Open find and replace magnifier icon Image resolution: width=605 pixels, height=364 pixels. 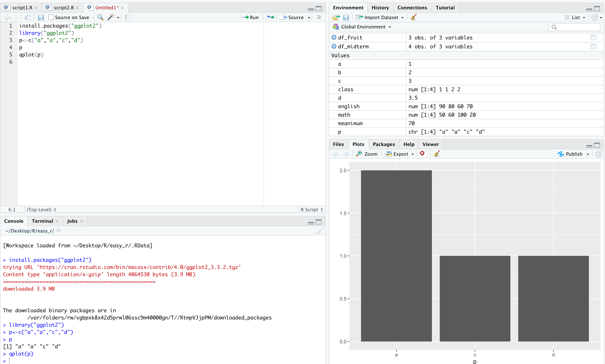(100, 17)
